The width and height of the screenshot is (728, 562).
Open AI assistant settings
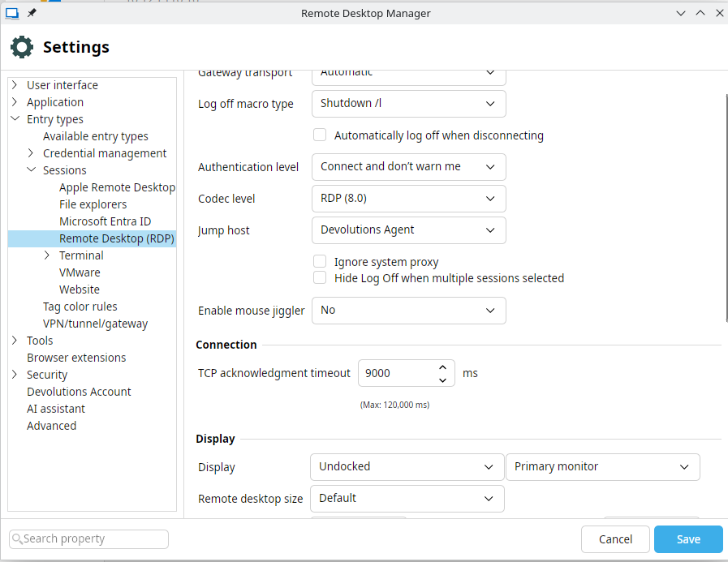click(56, 409)
